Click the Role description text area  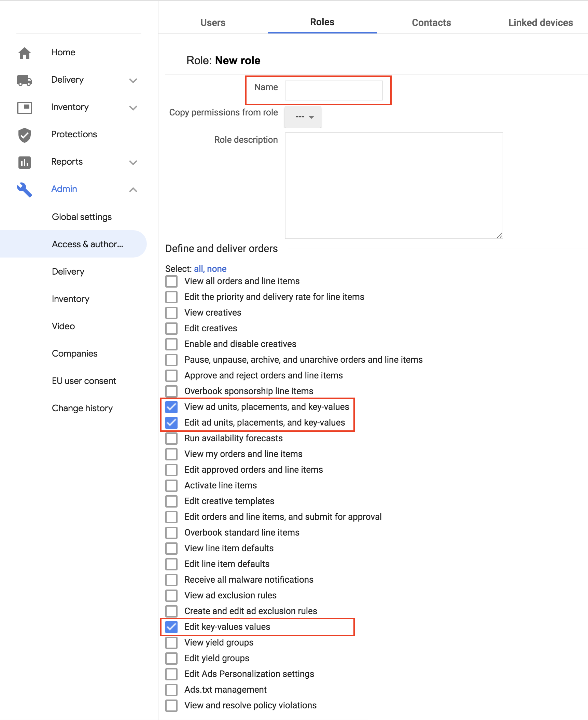point(394,186)
